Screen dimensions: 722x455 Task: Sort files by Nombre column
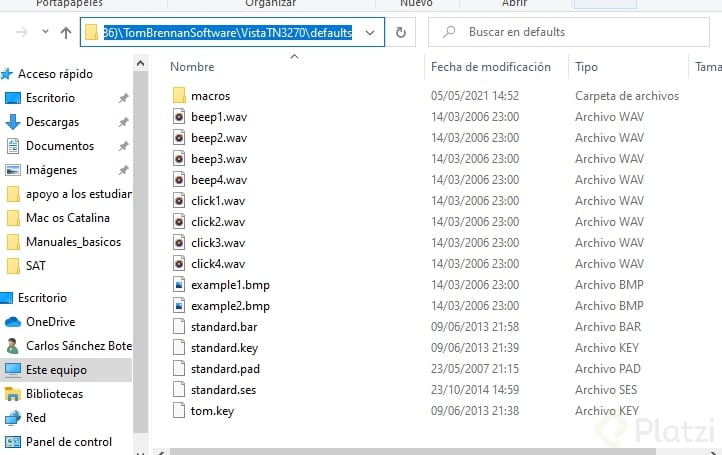tap(192, 67)
